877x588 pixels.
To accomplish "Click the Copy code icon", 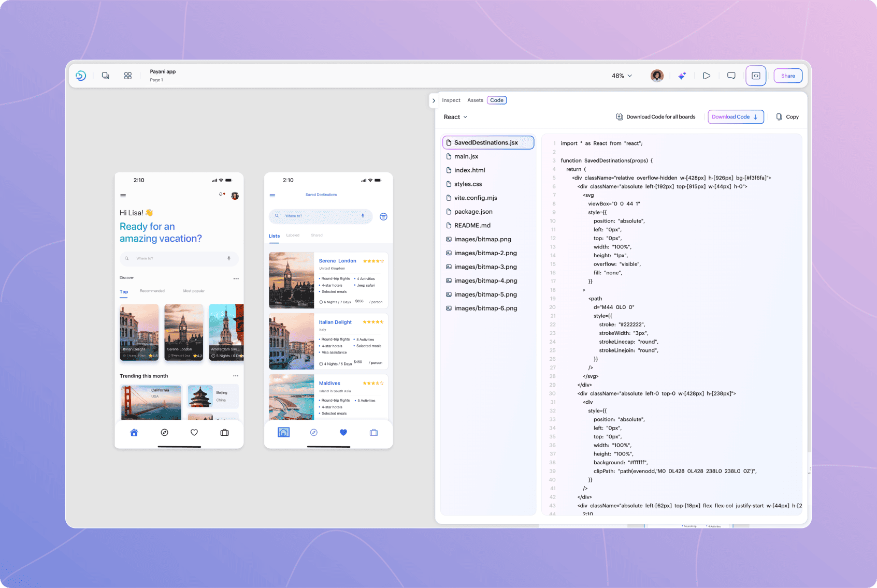I will click(787, 117).
